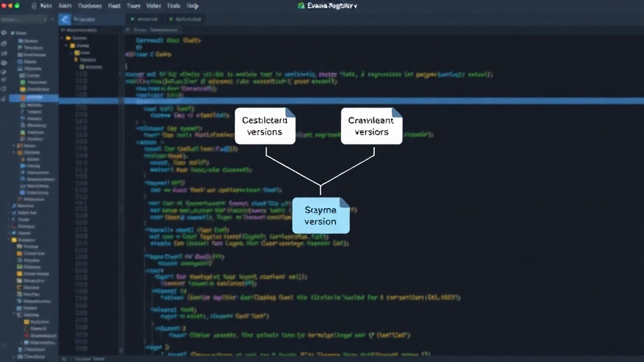The image size is (644, 362).
Task: Click the topmost icon in the far-left activity strip
Action: (4, 33)
